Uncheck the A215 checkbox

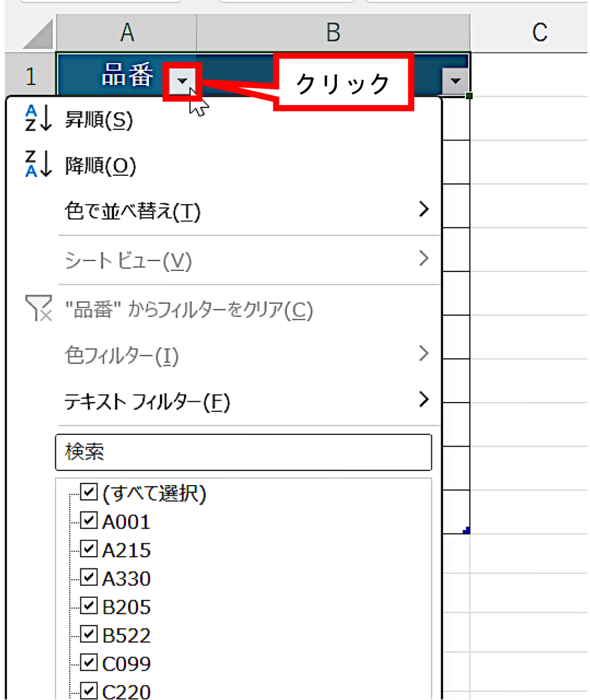click(89, 549)
